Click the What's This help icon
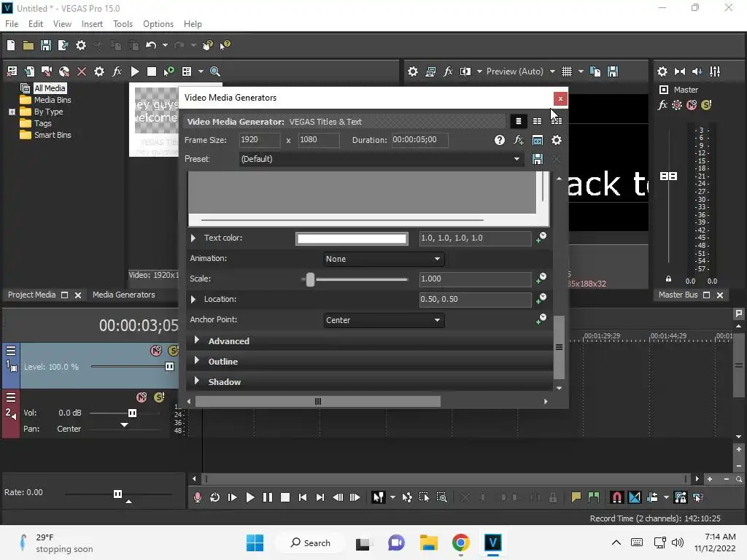747x560 pixels. point(225,45)
